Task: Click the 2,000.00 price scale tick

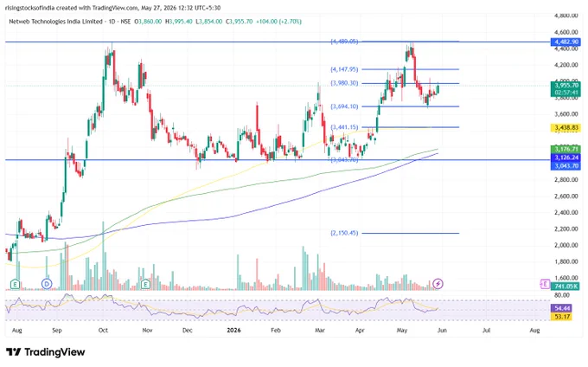Action: pyautogui.click(x=566, y=246)
